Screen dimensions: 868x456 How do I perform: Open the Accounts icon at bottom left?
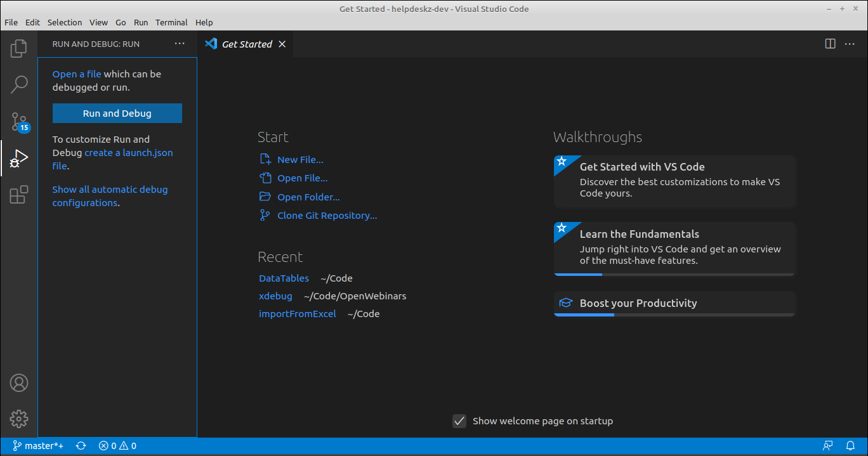click(18, 383)
